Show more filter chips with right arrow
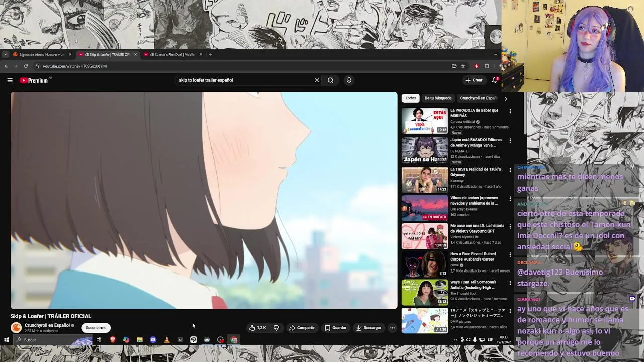This screenshot has height=362, width=644. (506, 98)
